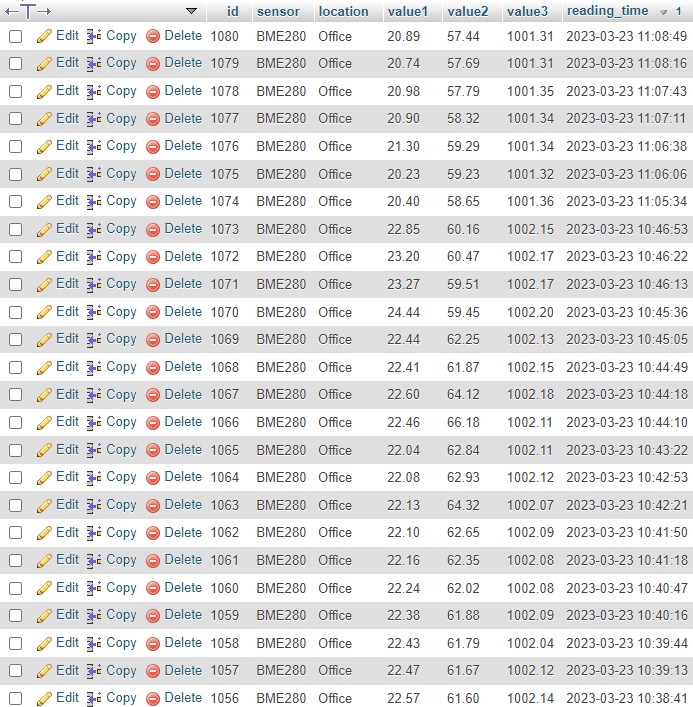The width and height of the screenshot is (693, 707).
Task: Click the pencil Edit icon for row 1080
Action: coord(44,36)
